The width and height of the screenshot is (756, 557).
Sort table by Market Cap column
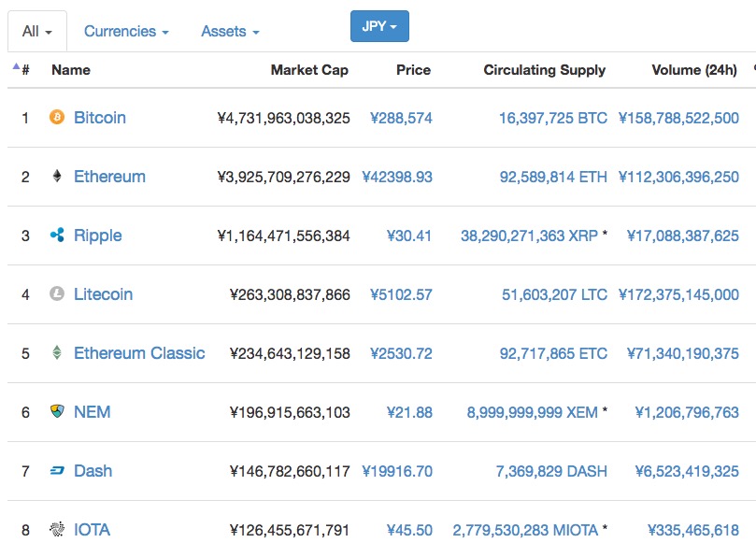pos(309,70)
